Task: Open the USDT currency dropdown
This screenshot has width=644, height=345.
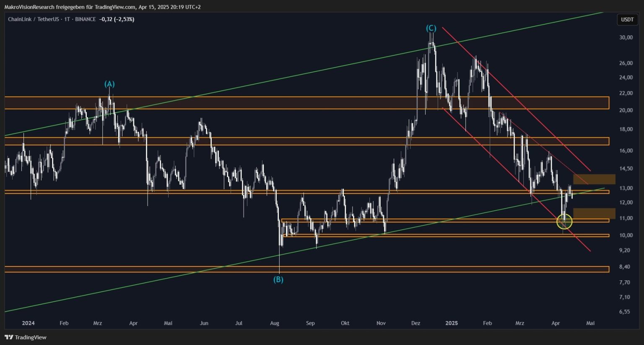Action: [627, 20]
